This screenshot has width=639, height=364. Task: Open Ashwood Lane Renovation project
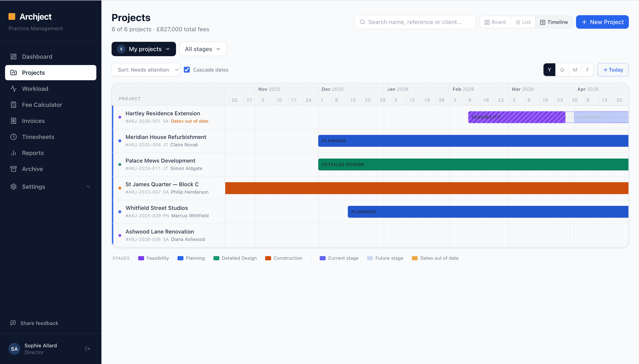coord(160,231)
